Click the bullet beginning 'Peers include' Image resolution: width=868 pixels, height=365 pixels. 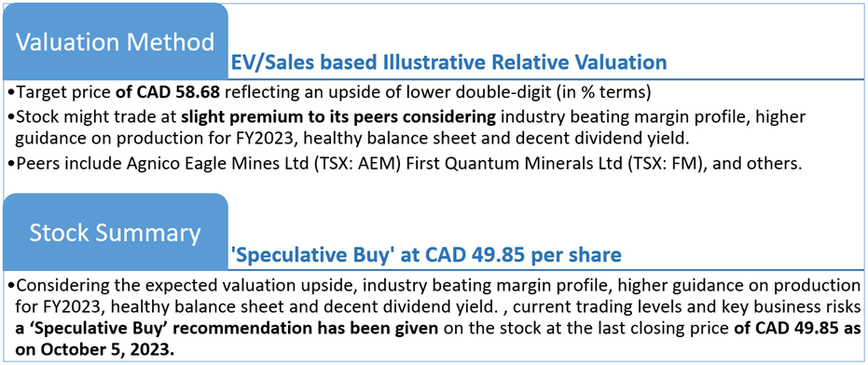click(405, 165)
